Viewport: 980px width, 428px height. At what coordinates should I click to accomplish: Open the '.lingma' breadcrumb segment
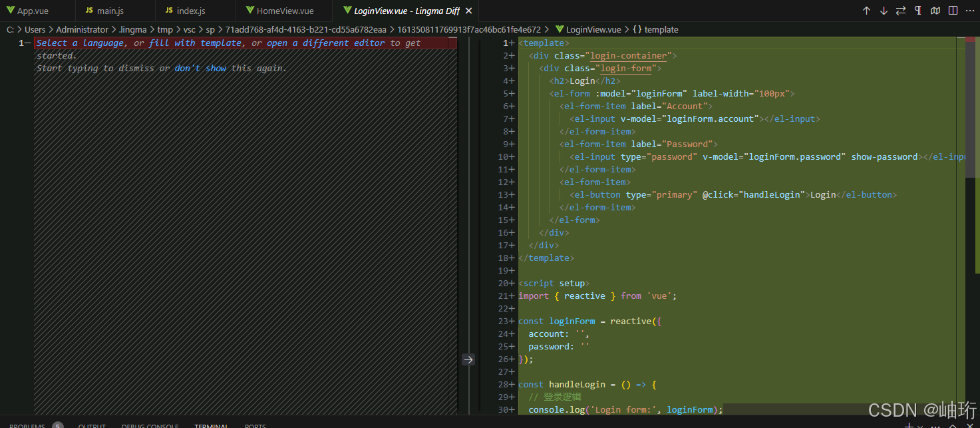point(132,29)
